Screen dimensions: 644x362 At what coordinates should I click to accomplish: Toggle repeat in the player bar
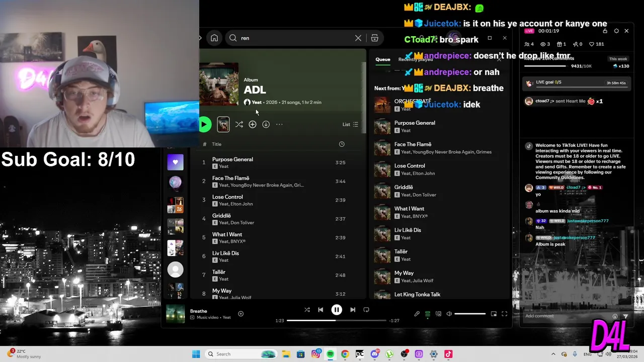click(366, 310)
